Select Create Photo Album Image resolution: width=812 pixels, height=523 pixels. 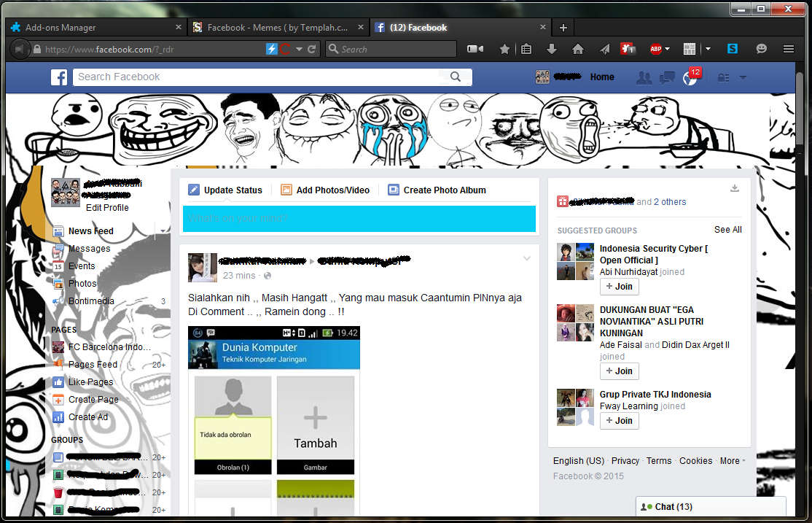coord(437,190)
